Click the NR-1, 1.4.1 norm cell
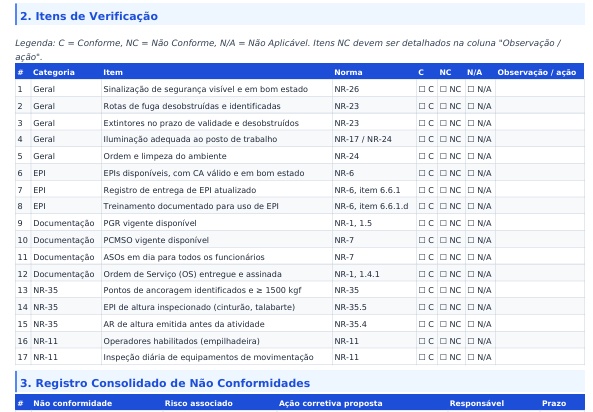The image size is (593, 412). coord(374,274)
